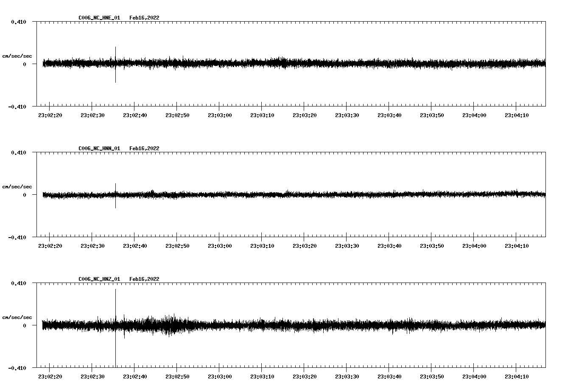Click the 23:02:50 time label under HNZ plot
The width and height of the screenshot is (576, 392).
[177, 377]
